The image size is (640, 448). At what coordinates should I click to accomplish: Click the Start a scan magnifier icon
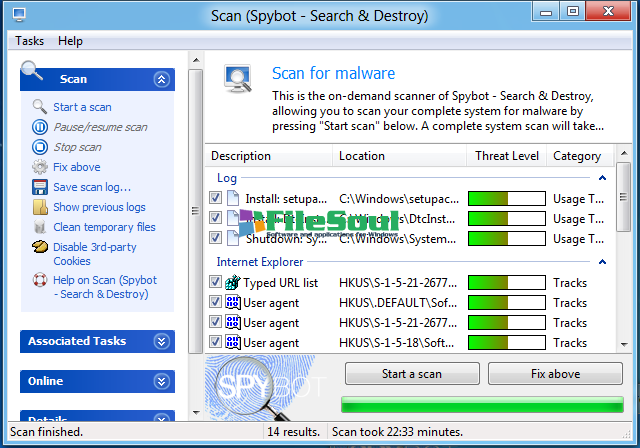click(40, 107)
